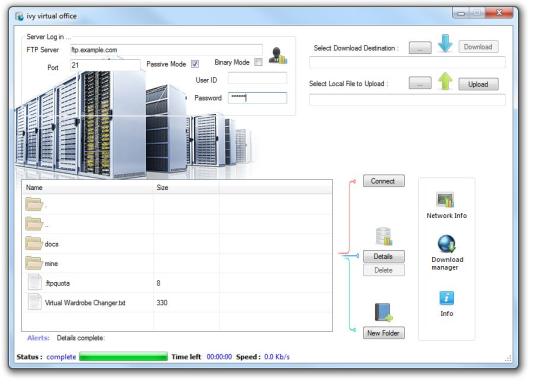Select the docs folder icon
The height and width of the screenshot is (386, 540).
pyautogui.click(x=34, y=243)
